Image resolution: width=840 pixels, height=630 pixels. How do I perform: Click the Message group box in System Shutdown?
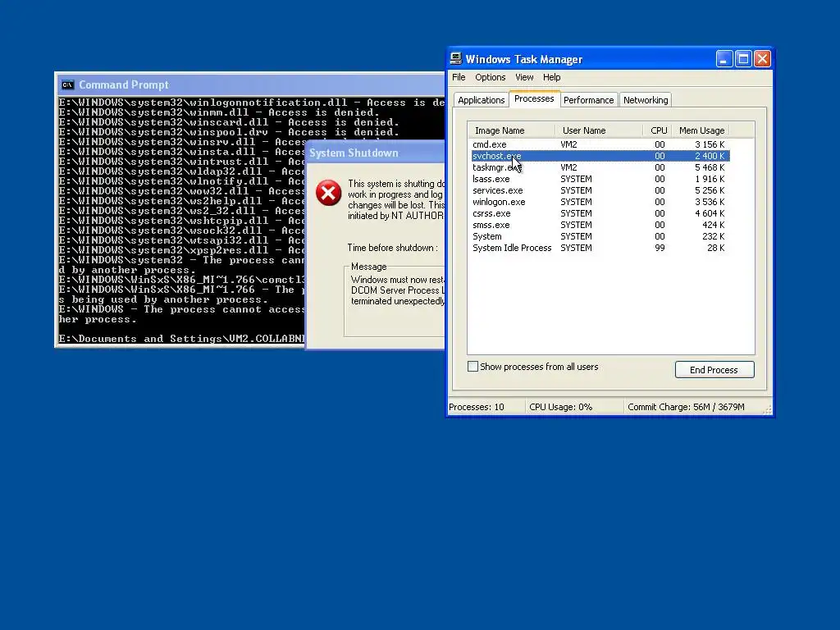pos(395,300)
